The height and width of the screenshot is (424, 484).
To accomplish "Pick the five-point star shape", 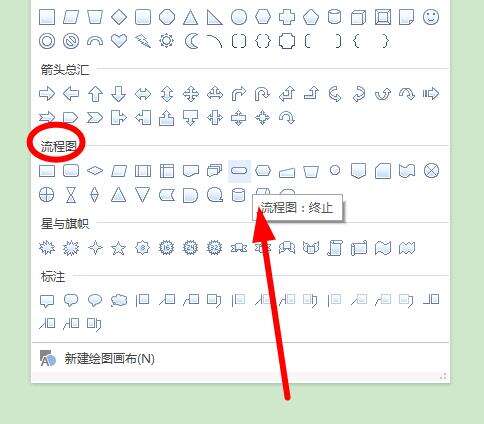I will coord(118,248).
